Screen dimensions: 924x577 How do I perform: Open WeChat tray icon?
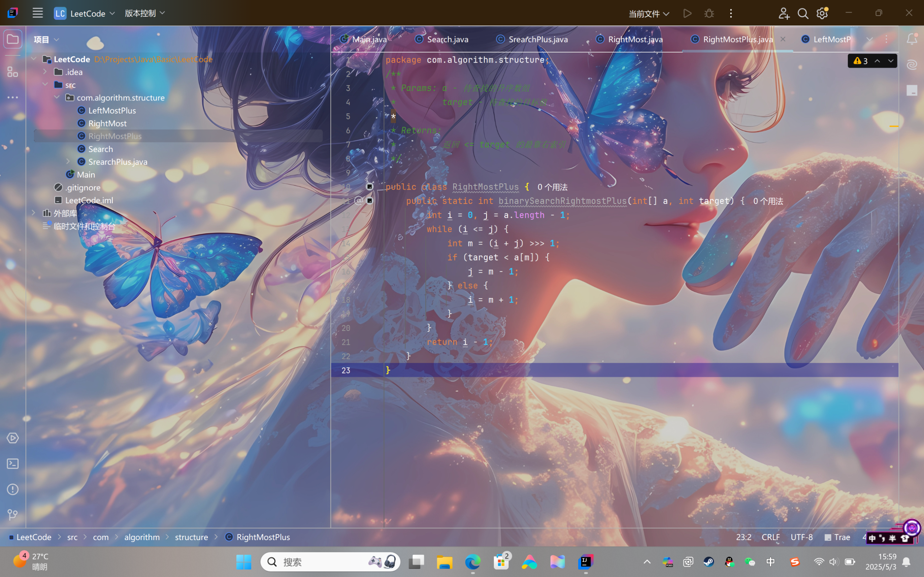pyautogui.click(x=749, y=562)
